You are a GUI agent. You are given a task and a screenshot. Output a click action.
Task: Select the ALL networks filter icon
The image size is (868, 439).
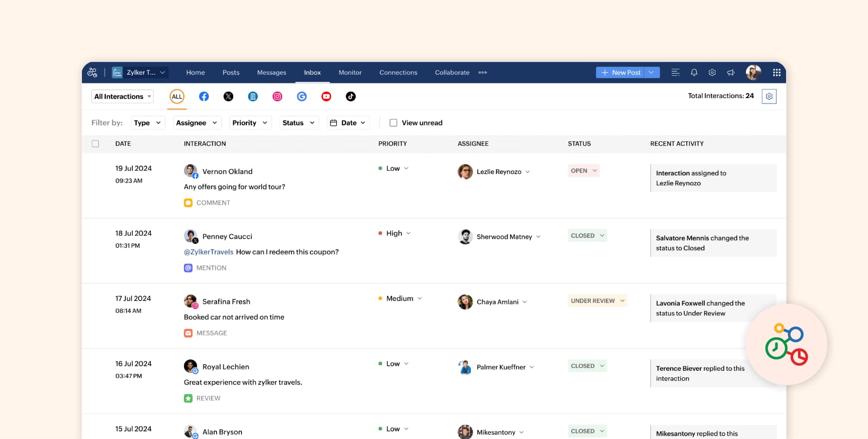[x=177, y=96]
